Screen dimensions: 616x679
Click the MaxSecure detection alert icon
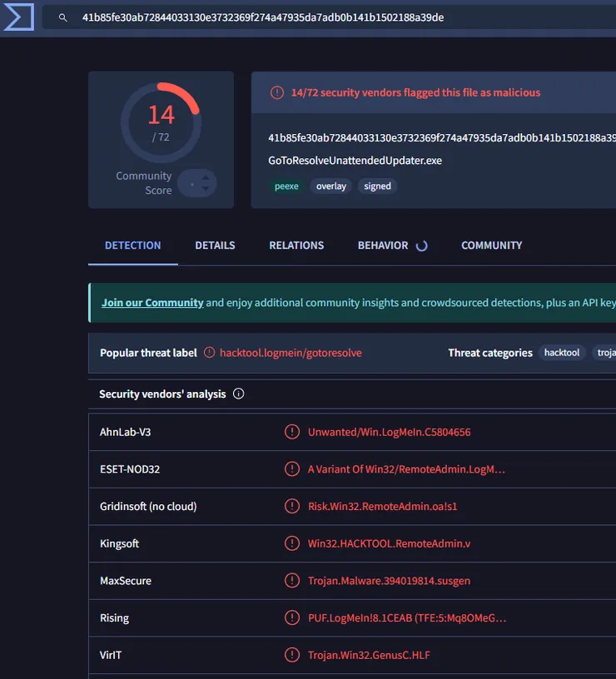click(292, 581)
